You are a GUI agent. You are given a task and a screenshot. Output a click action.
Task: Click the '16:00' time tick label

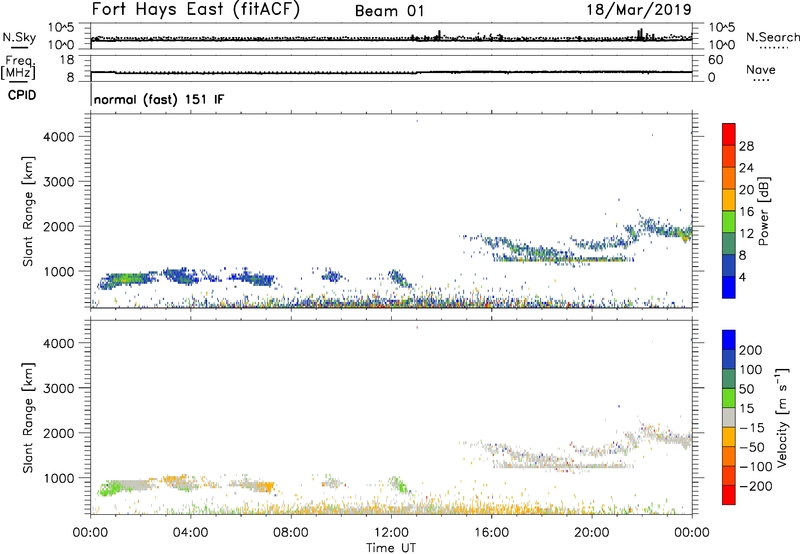click(491, 533)
